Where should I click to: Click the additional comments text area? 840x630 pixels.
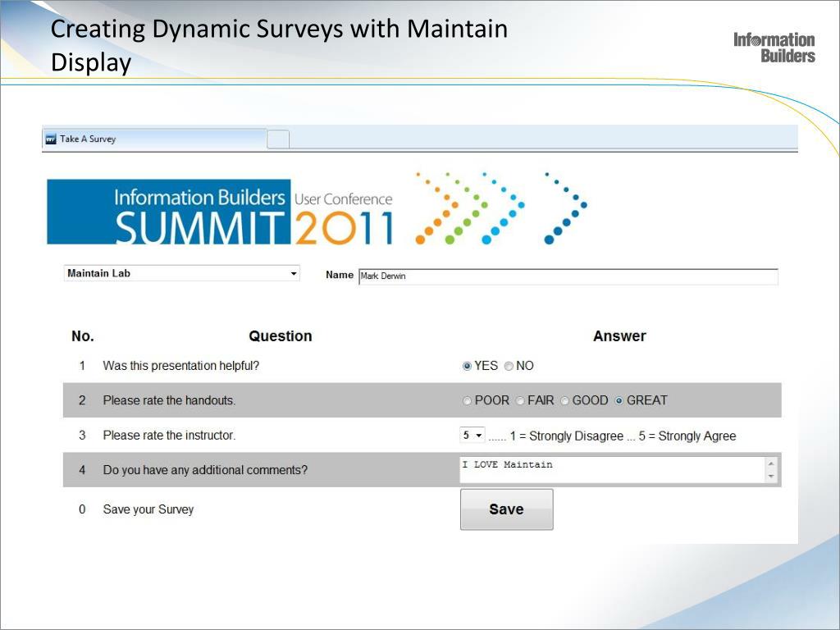point(611,470)
